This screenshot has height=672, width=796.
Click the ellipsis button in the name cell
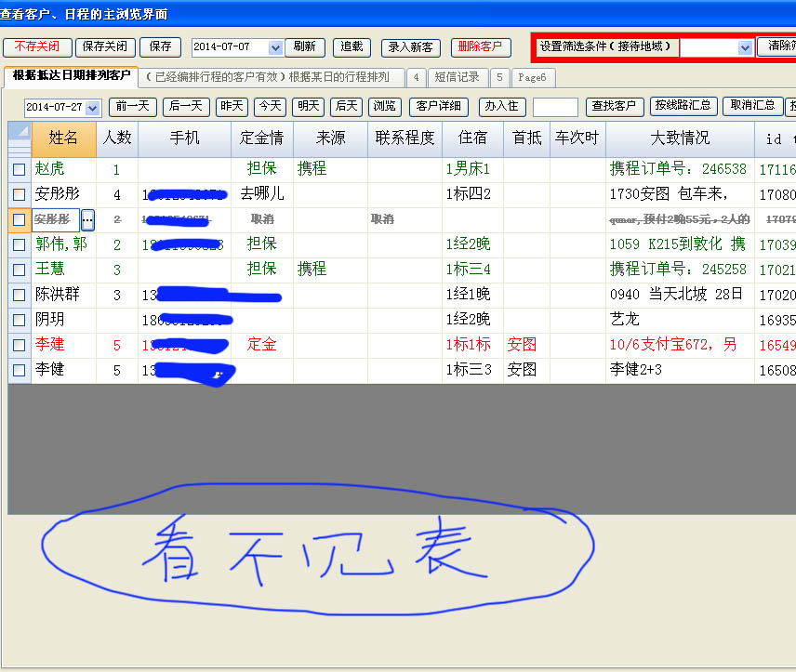pyautogui.click(x=88, y=220)
